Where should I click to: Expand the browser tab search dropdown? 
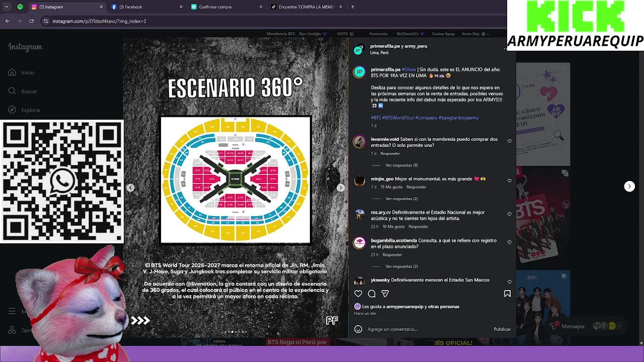[6, 7]
